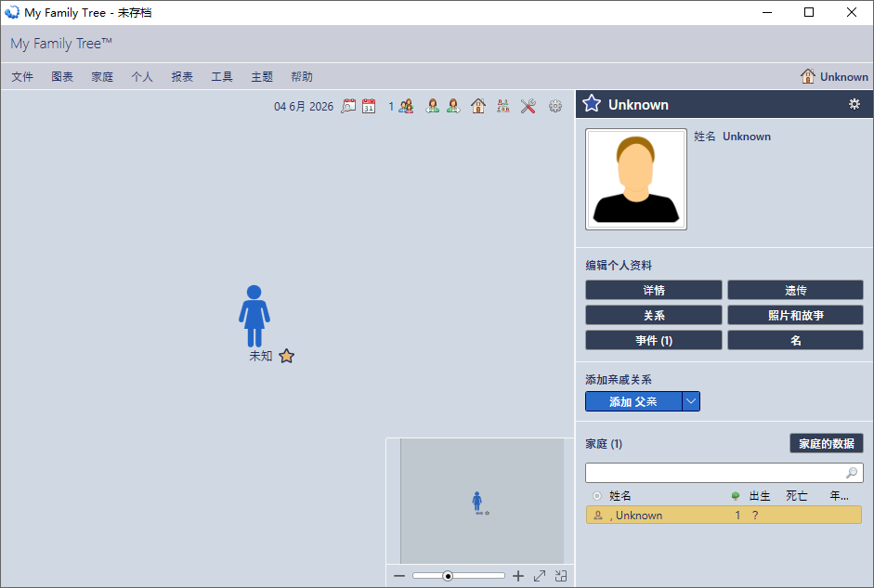Open the date calendar icon
The image size is (874, 588).
click(369, 106)
